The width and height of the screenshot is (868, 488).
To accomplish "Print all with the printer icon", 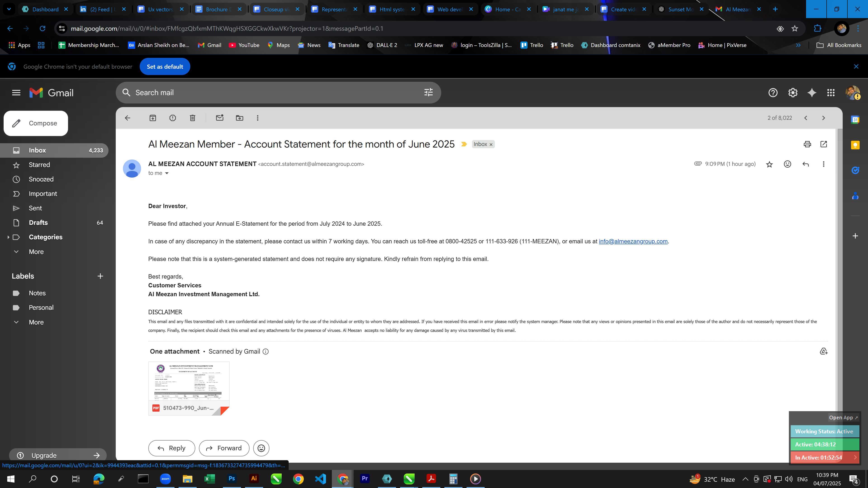I will point(807,144).
